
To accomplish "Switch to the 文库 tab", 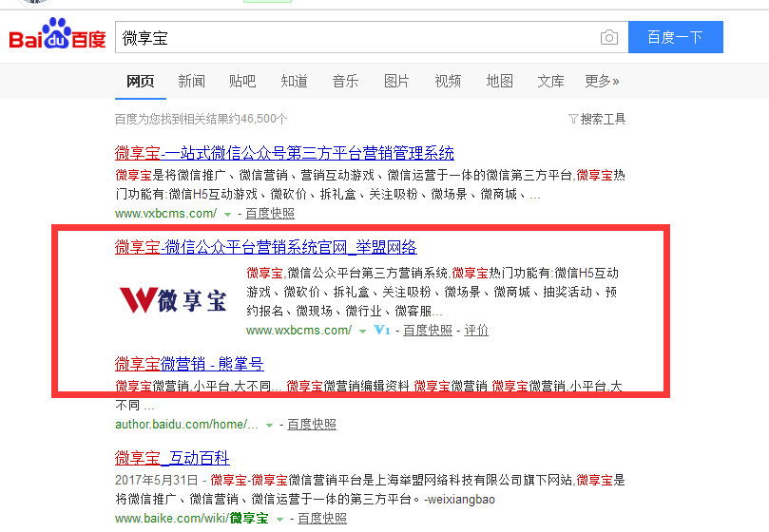I will click(550, 81).
